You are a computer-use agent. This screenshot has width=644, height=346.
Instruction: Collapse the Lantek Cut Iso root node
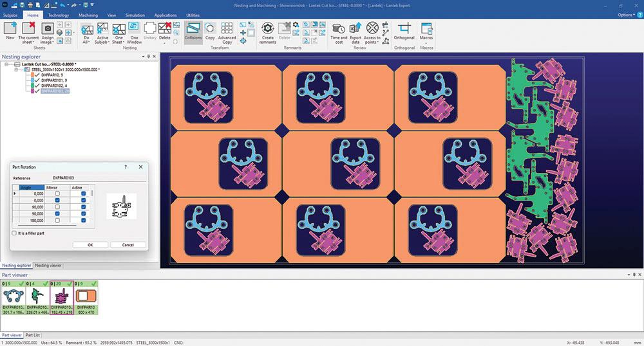6,64
